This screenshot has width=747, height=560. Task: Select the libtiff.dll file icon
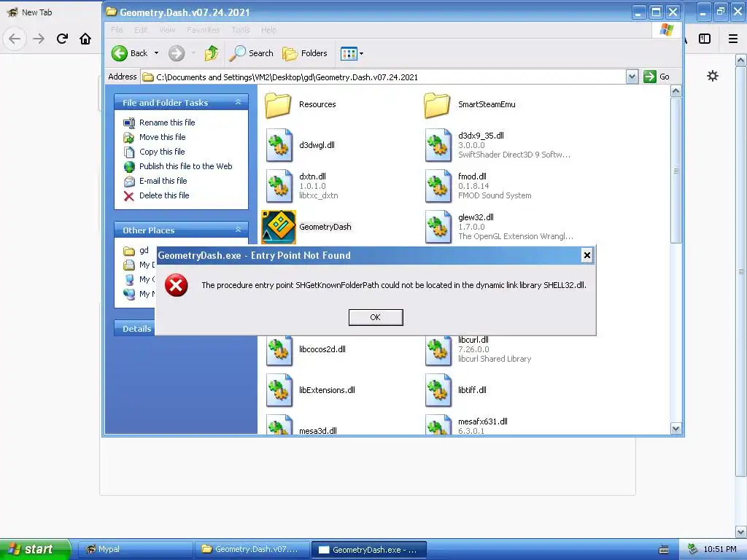(438, 391)
